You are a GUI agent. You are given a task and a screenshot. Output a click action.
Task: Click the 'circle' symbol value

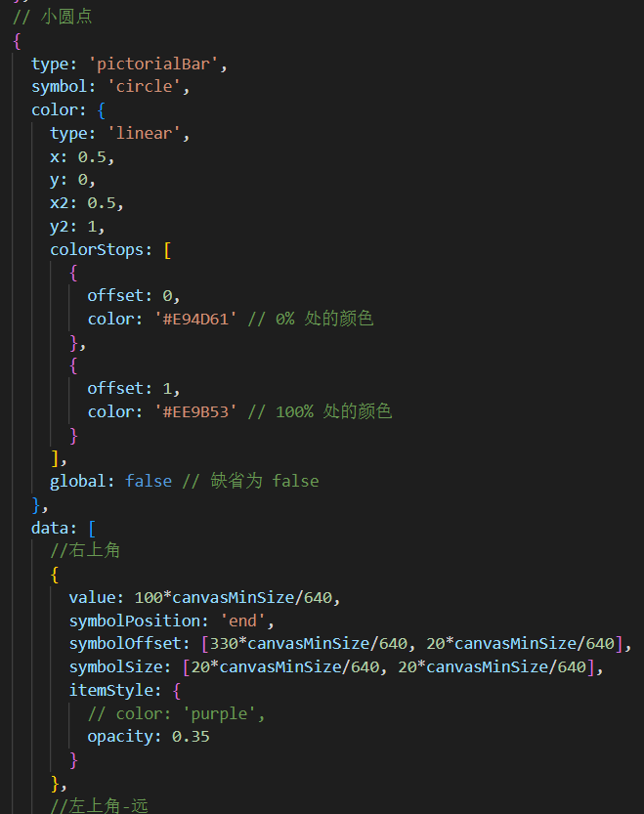click(x=148, y=87)
